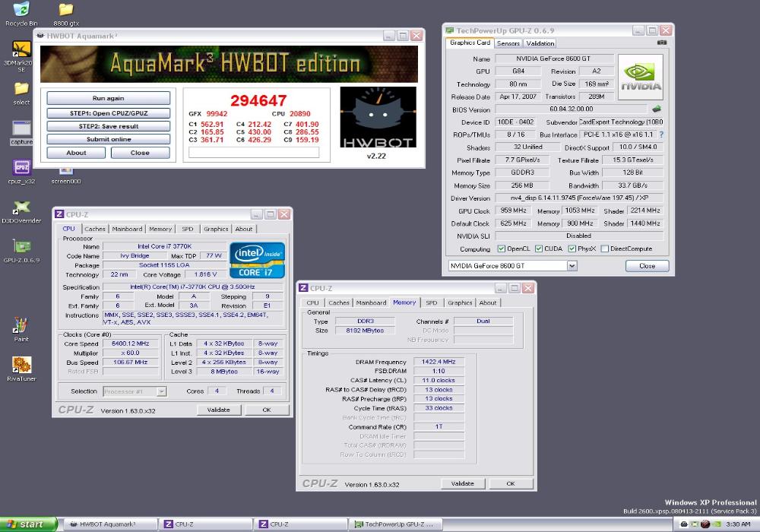Click the GPU Name field NVIDIA GeForce 8600 GT
This screenshot has height=532, width=760.
tap(554, 59)
